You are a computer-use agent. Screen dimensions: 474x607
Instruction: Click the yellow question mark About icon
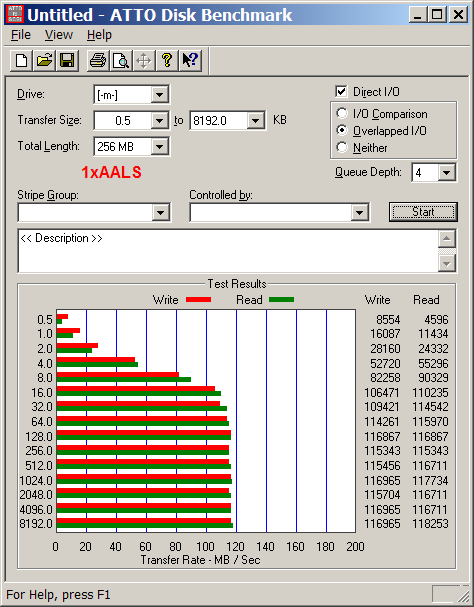point(167,61)
